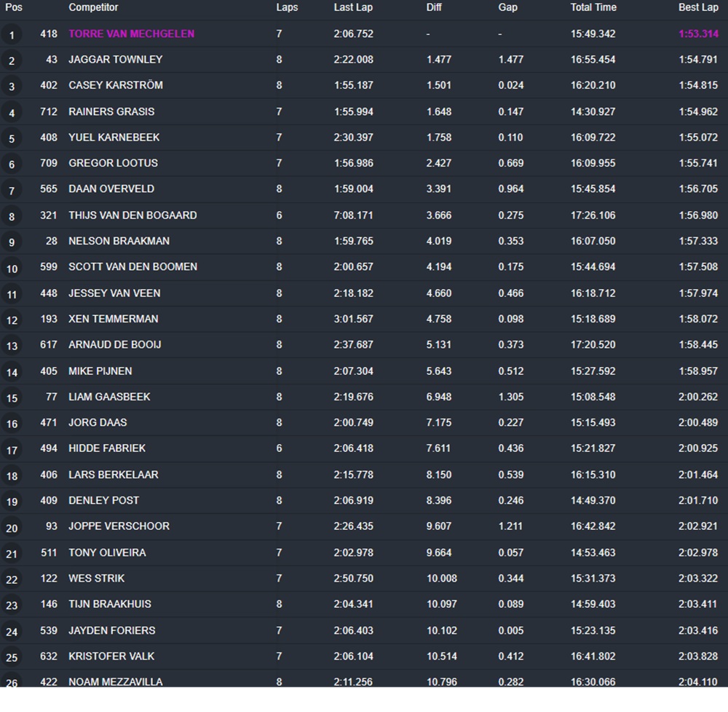Select Jaggar Townley's name
Viewport: 728px width, 712px height.
[115, 60]
